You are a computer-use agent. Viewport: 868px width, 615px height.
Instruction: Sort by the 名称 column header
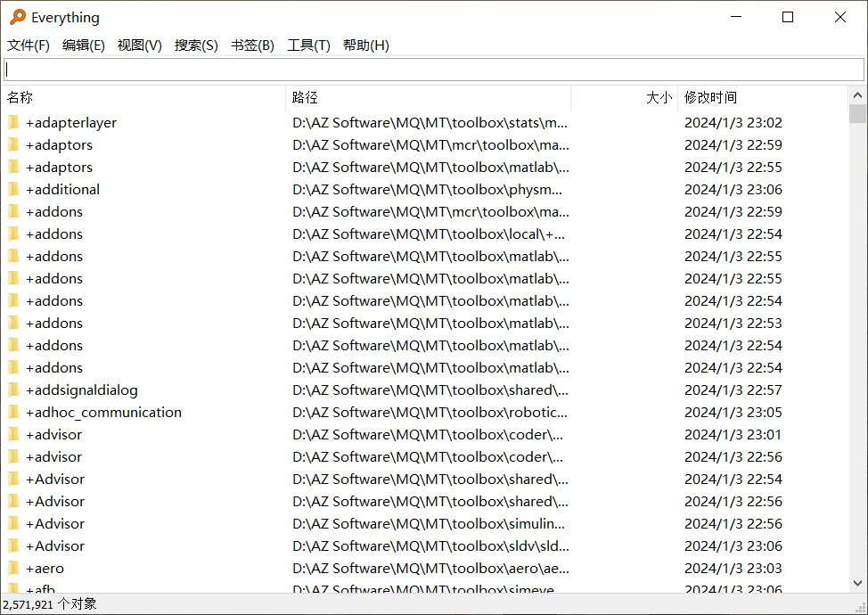click(144, 97)
